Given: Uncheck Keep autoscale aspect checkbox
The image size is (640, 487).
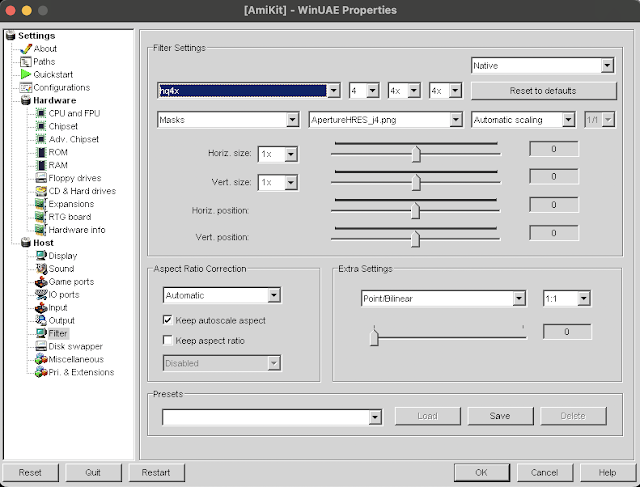Looking at the screenshot, I should tap(167, 320).
